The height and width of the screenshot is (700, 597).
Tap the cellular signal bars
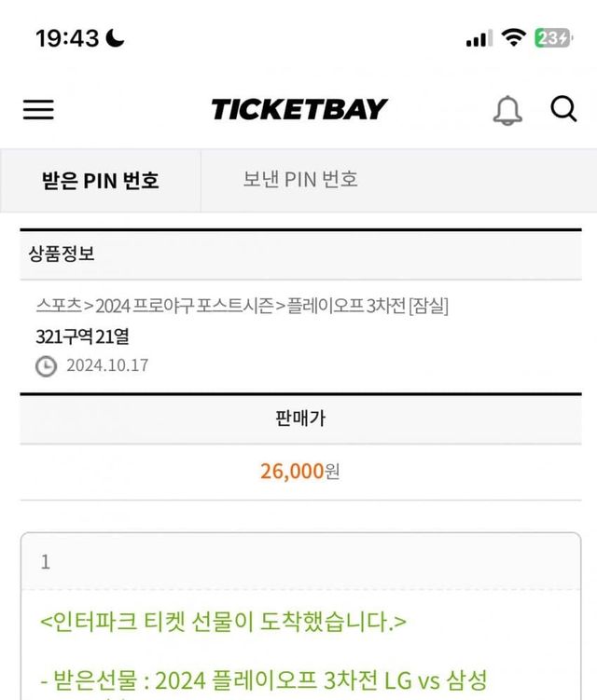pos(478,39)
